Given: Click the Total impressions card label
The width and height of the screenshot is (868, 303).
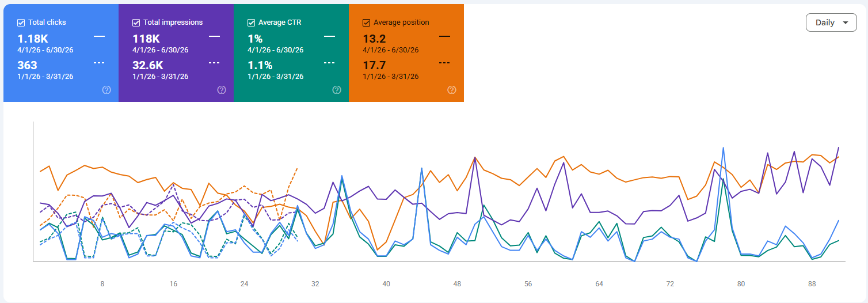Looking at the screenshot, I should [173, 22].
